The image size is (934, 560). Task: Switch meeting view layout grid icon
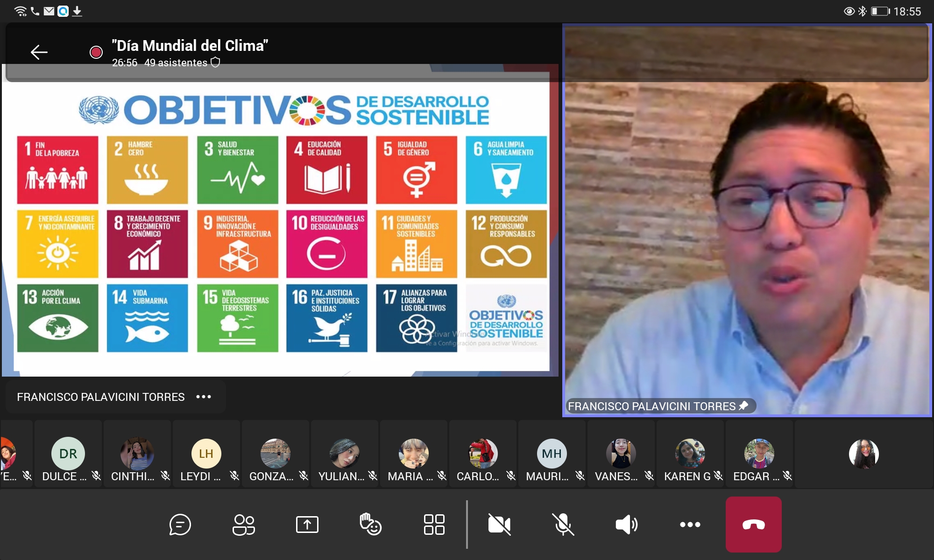coord(434,525)
